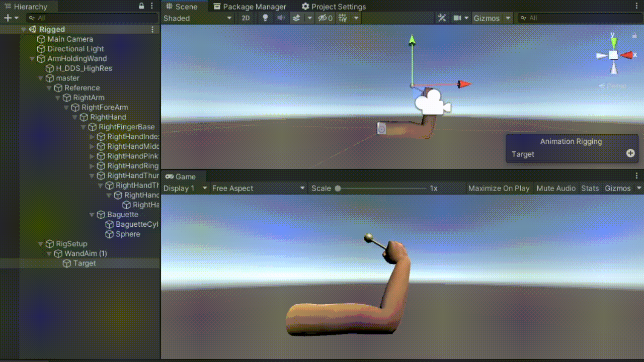Click the plus icon to create a GameObject

click(x=8, y=18)
